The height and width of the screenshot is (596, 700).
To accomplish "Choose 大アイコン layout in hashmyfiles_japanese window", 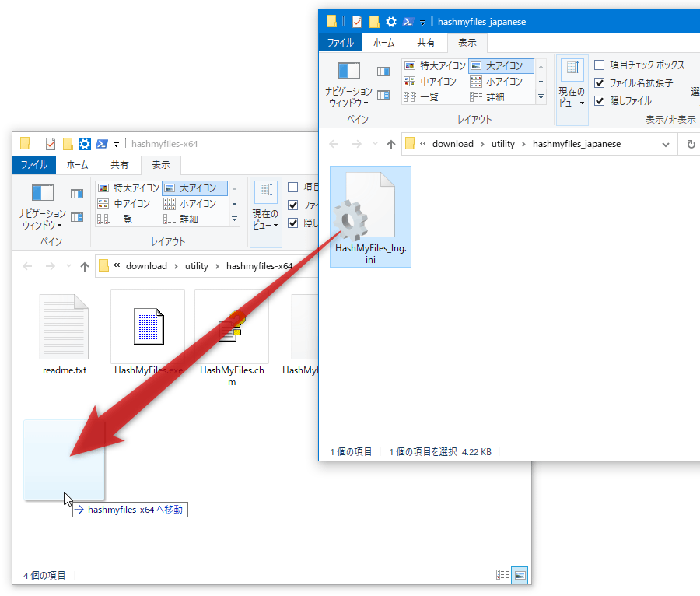I will point(501,66).
